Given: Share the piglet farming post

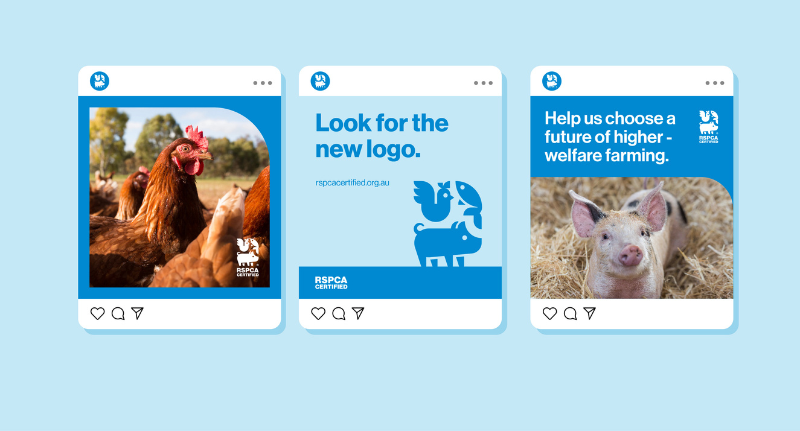Looking at the screenshot, I should pos(589,313).
